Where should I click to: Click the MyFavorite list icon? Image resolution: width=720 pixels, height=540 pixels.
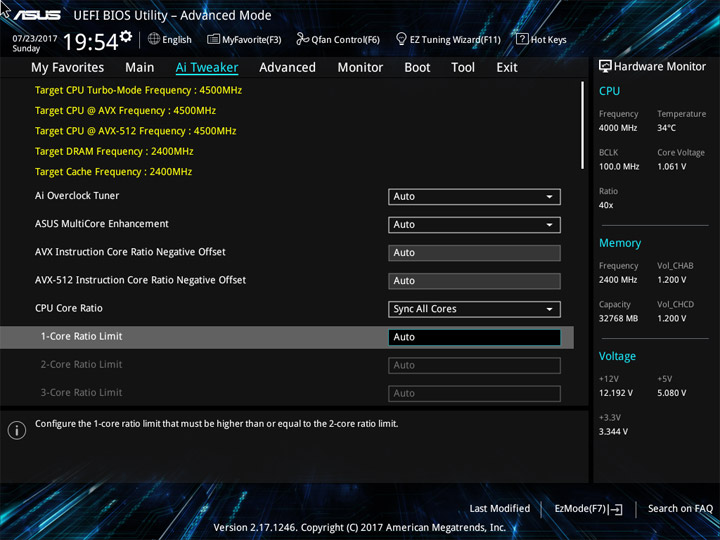coord(213,39)
